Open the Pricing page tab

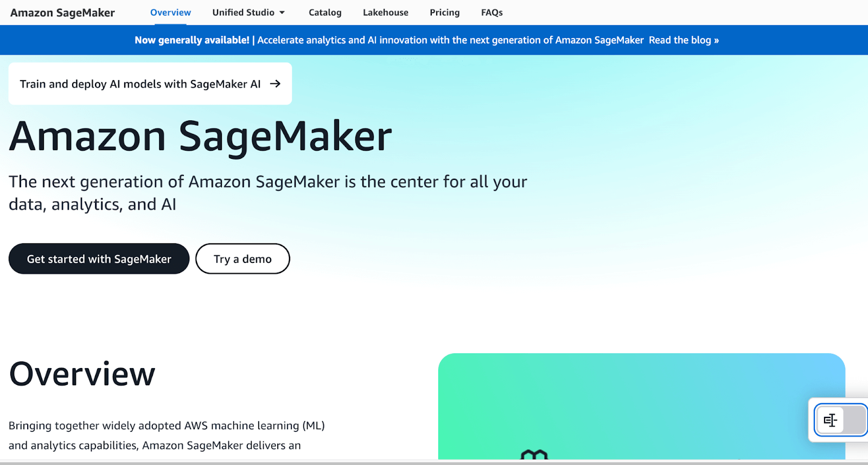pyautogui.click(x=444, y=12)
